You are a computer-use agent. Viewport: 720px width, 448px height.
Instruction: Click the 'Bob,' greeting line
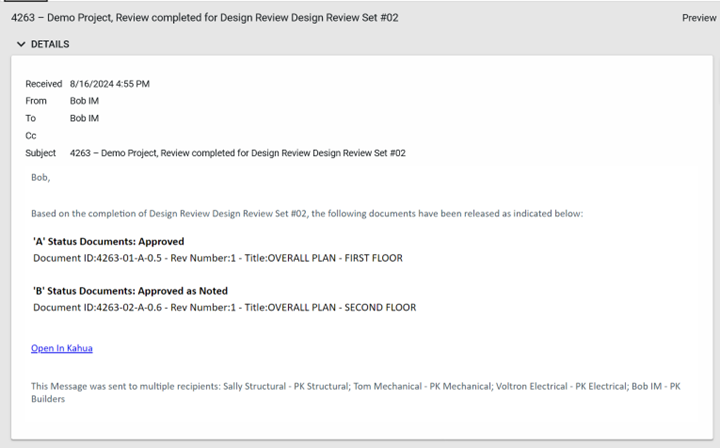(x=40, y=177)
